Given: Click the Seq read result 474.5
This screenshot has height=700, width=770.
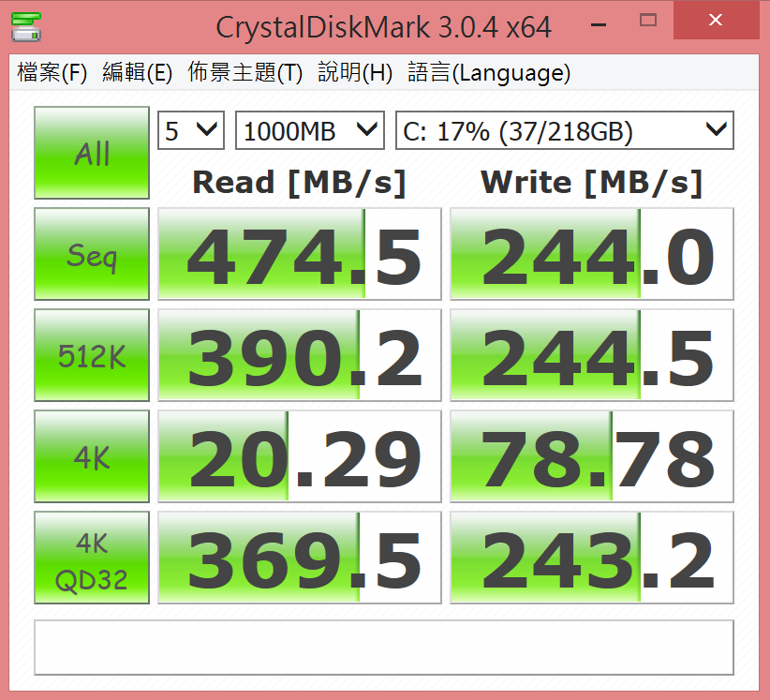Looking at the screenshot, I should point(299,254).
